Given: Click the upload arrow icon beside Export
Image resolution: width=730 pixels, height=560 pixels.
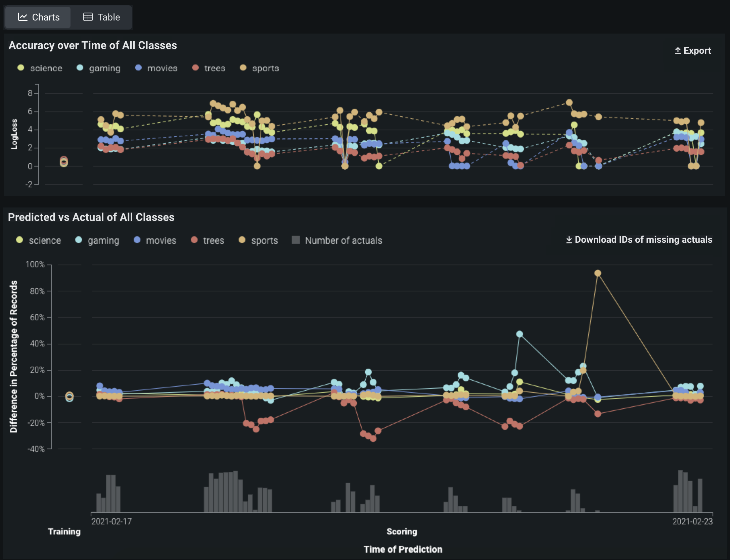Looking at the screenshot, I should [678, 51].
